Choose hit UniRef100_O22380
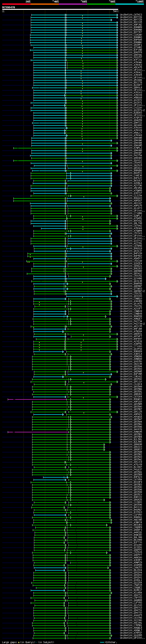The image size is (146, 644). pyautogui.click(x=131, y=620)
